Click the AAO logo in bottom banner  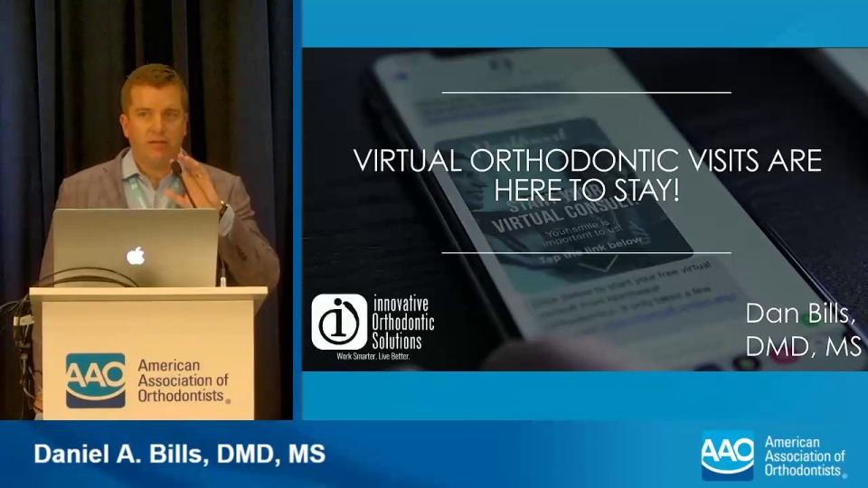click(727, 455)
